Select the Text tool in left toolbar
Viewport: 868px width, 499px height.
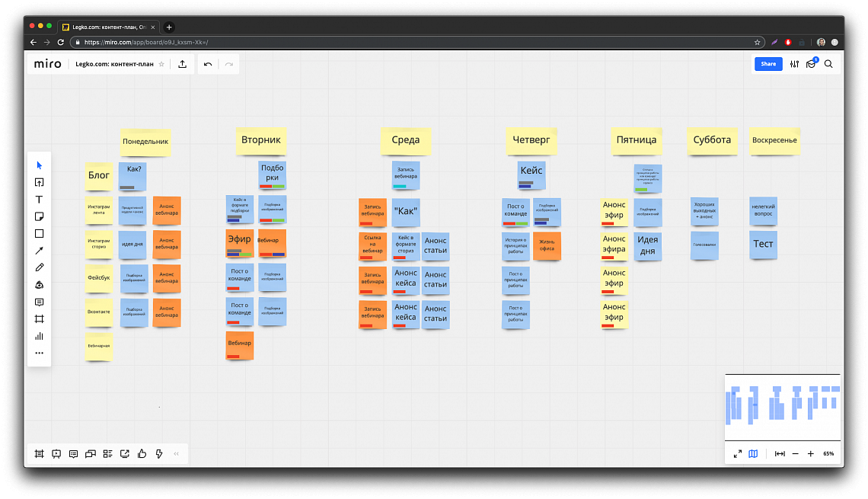(x=39, y=200)
